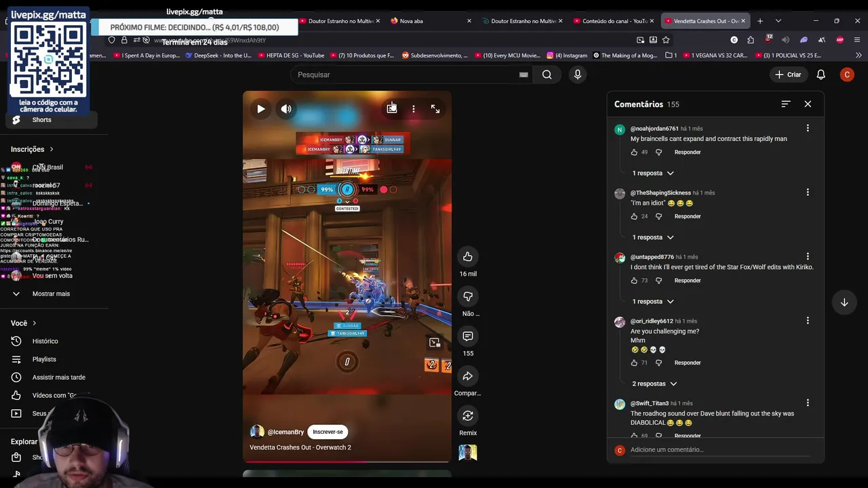Open the on-screen keyboard icon in search

click(524, 75)
